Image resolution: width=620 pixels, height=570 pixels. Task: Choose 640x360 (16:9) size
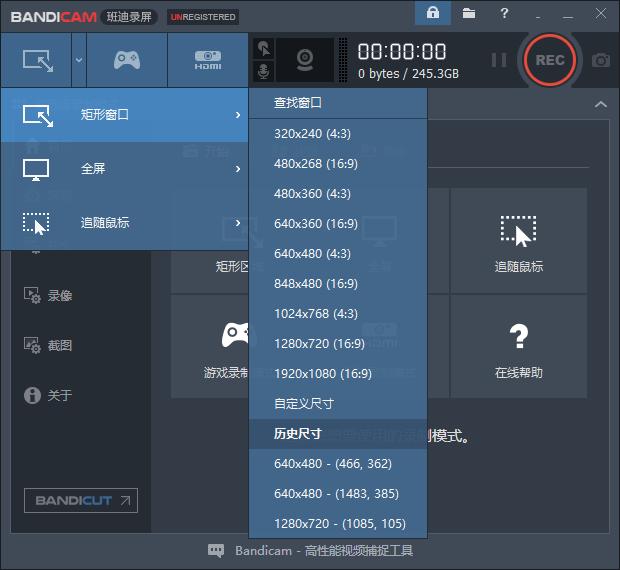click(x=338, y=224)
